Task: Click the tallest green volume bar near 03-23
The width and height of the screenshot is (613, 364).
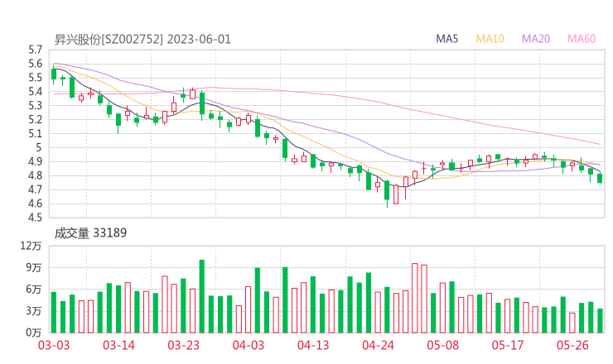Action: [x=202, y=296]
